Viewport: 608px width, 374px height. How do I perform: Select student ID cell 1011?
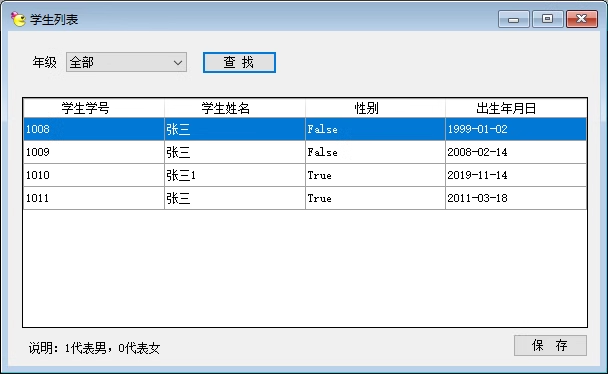click(x=94, y=198)
